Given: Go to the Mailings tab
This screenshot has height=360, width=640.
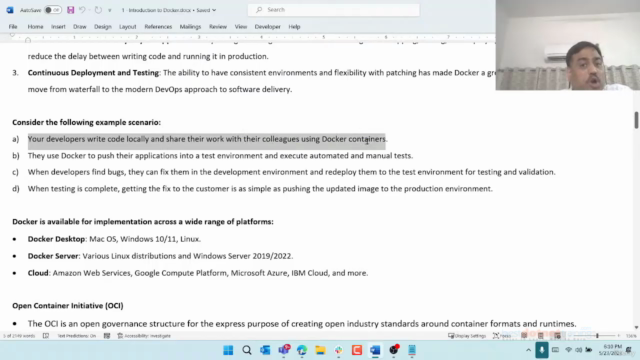Looking at the screenshot, I should pos(191,27).
